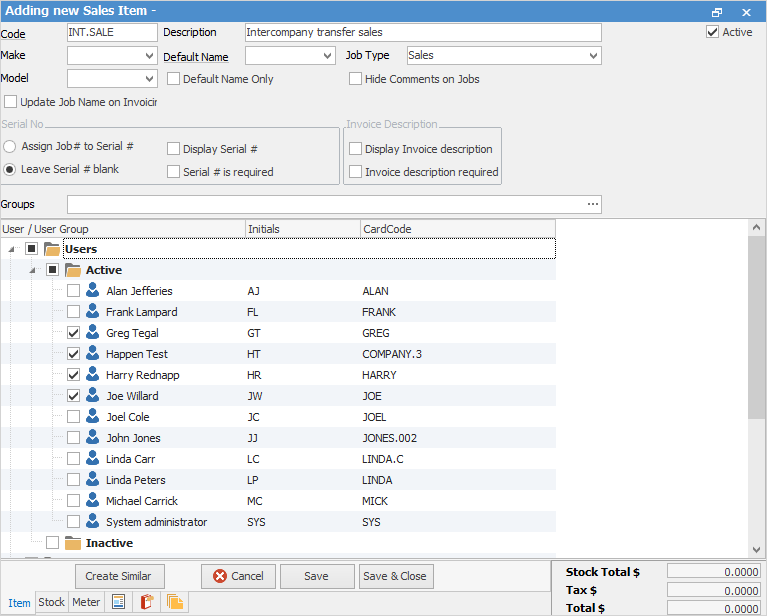Click the ellipsis icon in Groups field
This screenshot has height=616, width=767.
(593, 205)
